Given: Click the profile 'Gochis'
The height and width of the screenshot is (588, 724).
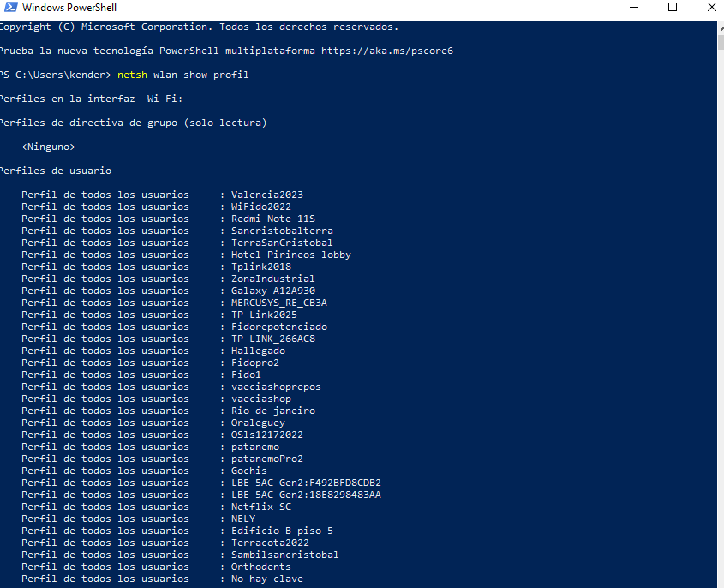Looking at the screenshot, I should tap(248, 471).
